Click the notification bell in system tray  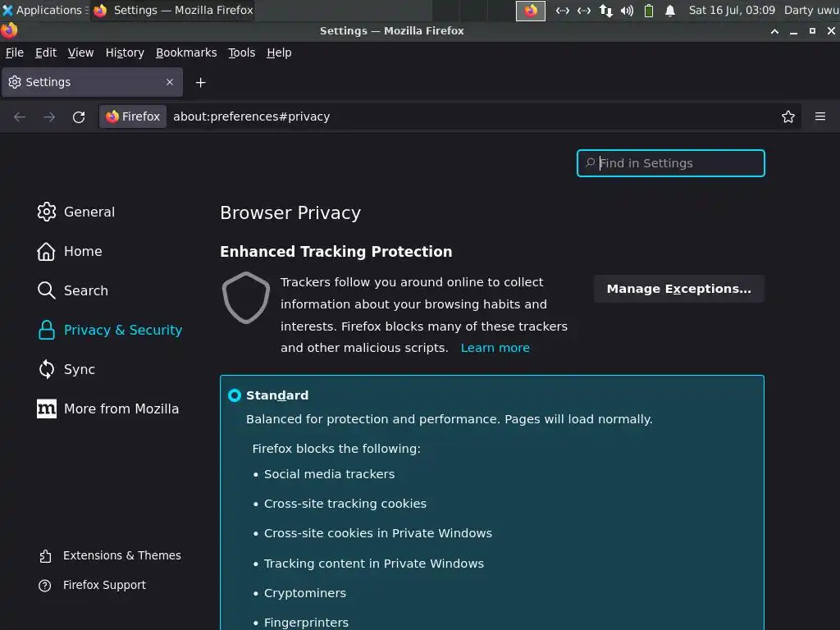point(670,11)
